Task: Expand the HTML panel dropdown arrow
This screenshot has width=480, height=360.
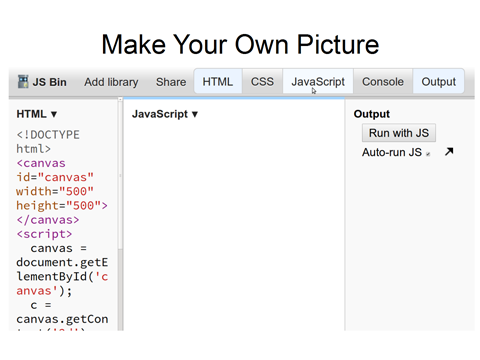Action: [54, 114]
